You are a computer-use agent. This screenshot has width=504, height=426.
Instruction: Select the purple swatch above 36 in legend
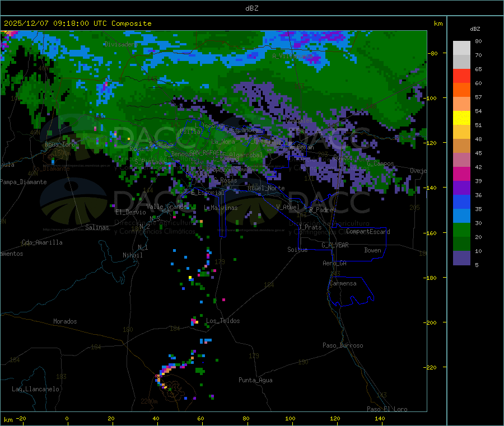click(461, 188)
